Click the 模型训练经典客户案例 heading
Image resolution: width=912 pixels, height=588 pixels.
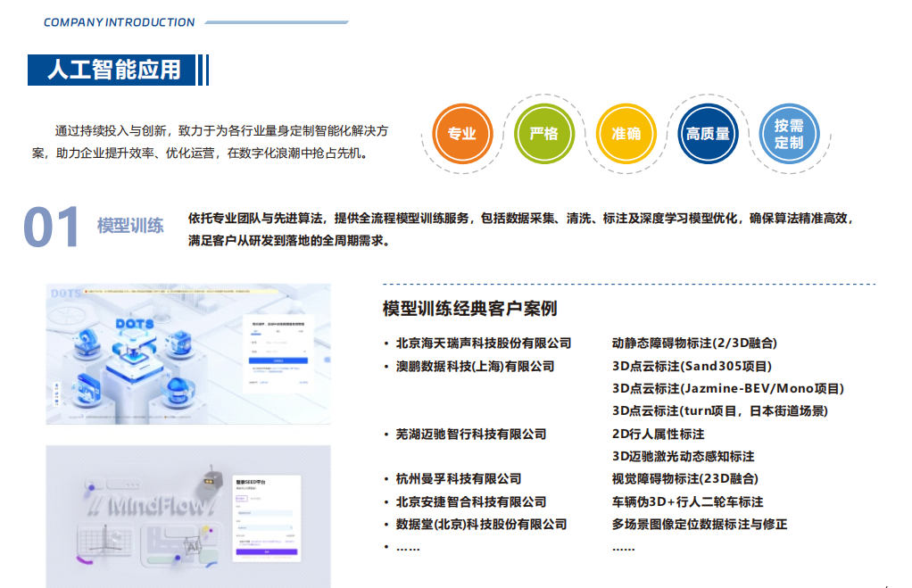tap(469, 309)
